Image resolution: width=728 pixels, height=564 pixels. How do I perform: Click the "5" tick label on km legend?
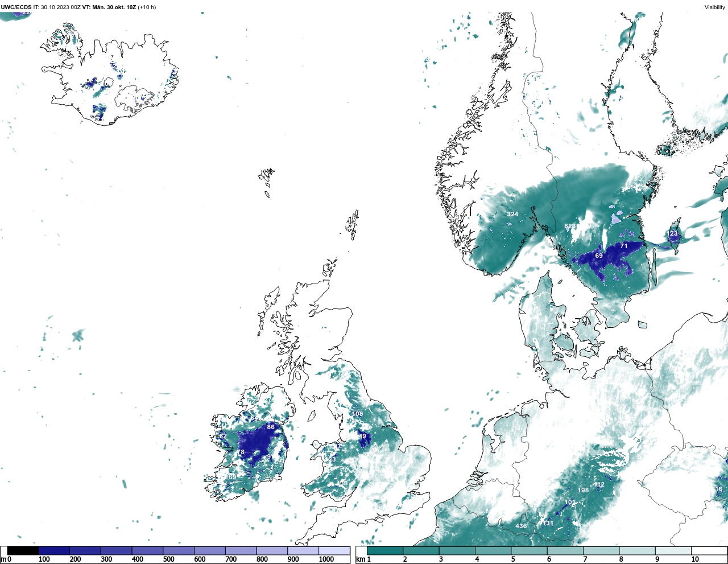point(513,559)
